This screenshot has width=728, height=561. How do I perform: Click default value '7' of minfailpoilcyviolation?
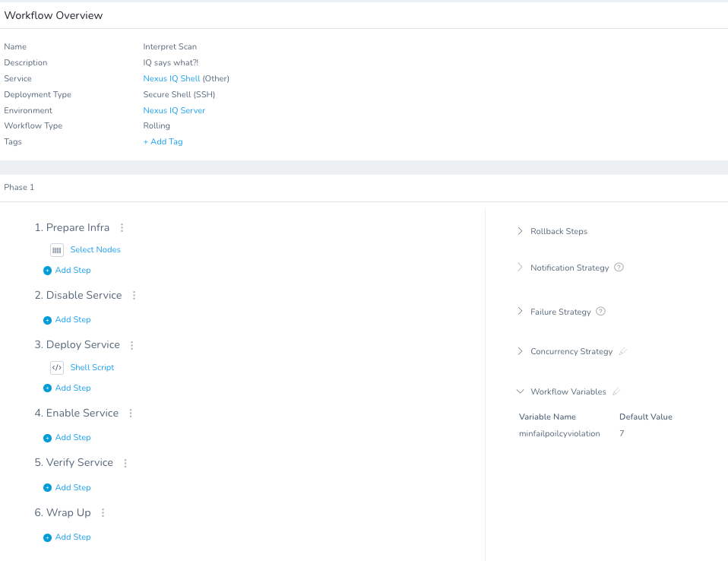pos(622,433)
